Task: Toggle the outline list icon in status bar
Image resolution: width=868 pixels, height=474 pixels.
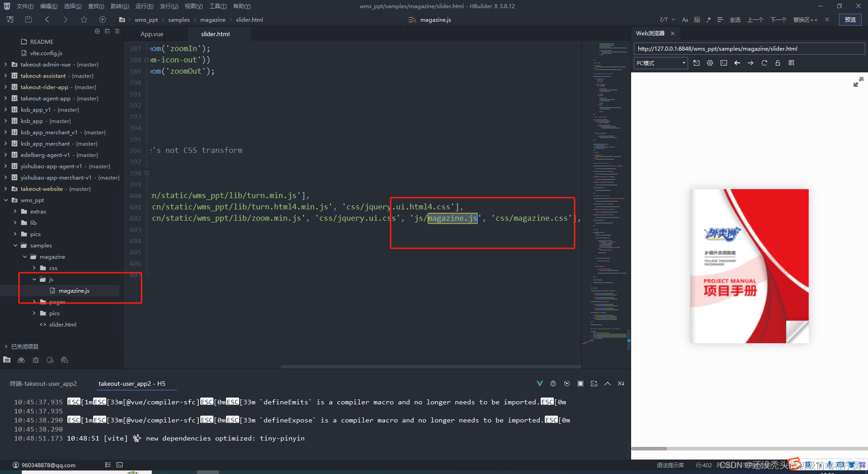Action: 108,465
